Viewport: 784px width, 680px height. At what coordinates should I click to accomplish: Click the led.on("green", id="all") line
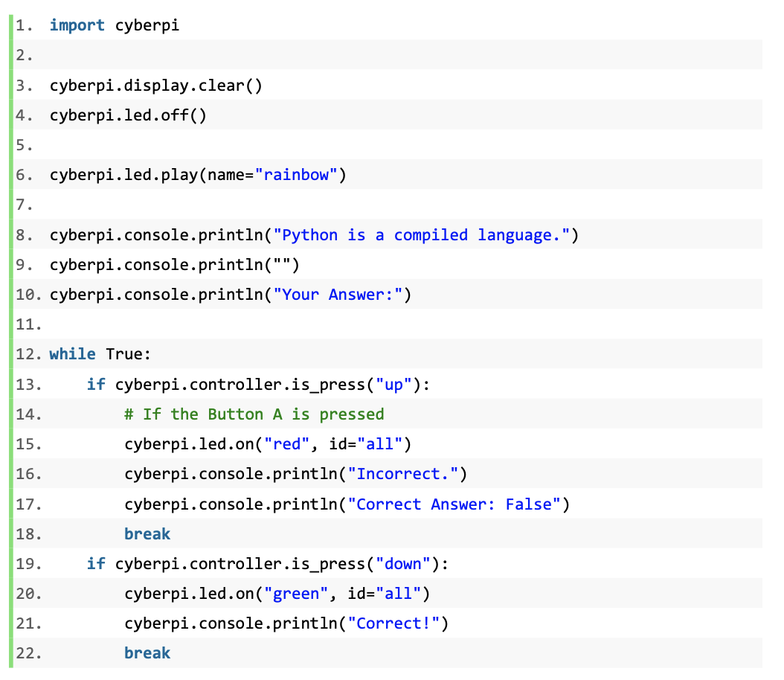(277, 594)
